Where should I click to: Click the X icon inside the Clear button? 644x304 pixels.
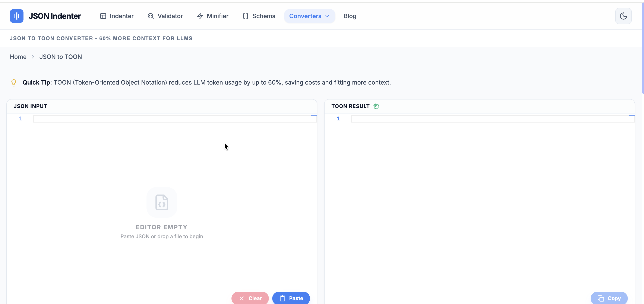point(241,298)
